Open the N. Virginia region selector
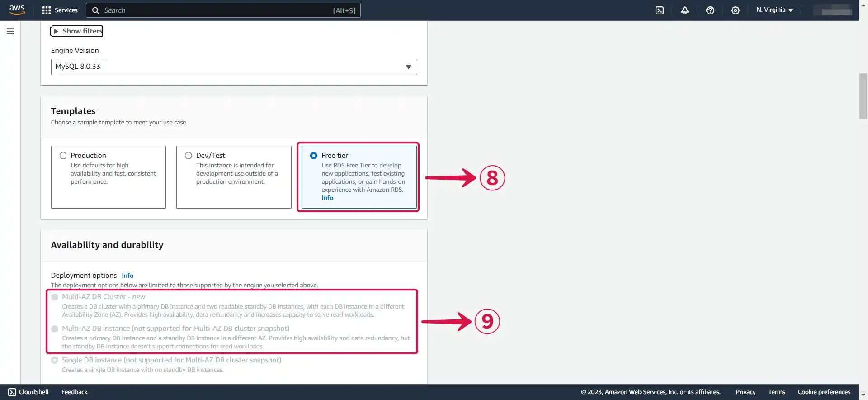Viewport: 868px width, 400px height. [x=774, y=10]
